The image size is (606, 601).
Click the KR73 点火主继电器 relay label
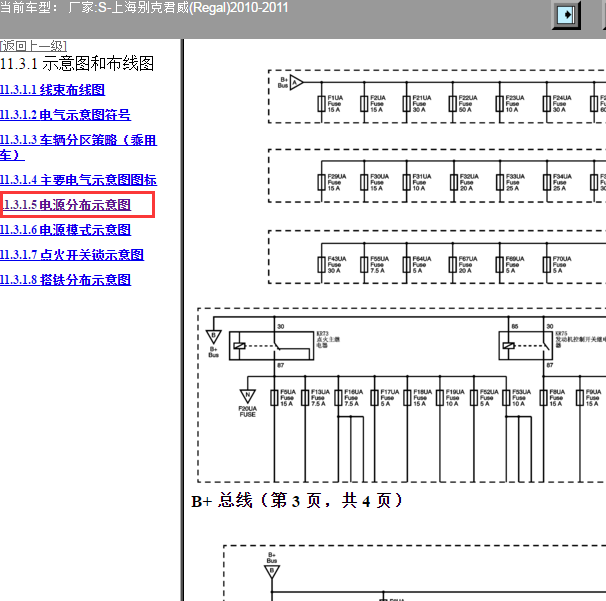(328, 339)
